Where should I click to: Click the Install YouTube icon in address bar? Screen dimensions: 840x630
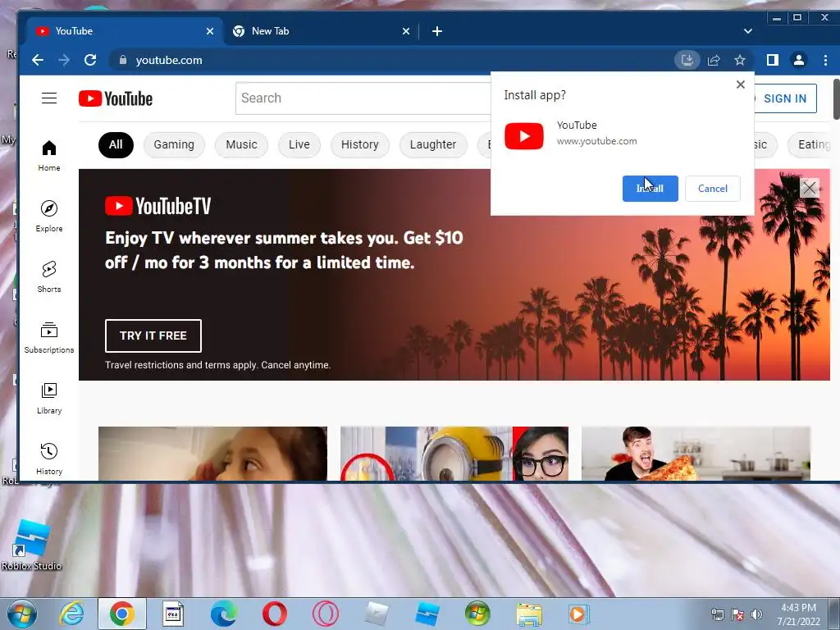click(687, 60)
